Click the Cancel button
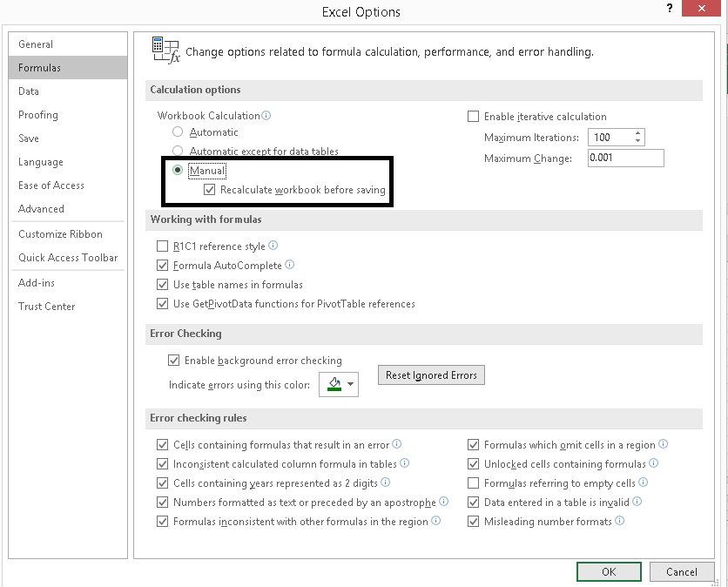 682,571
